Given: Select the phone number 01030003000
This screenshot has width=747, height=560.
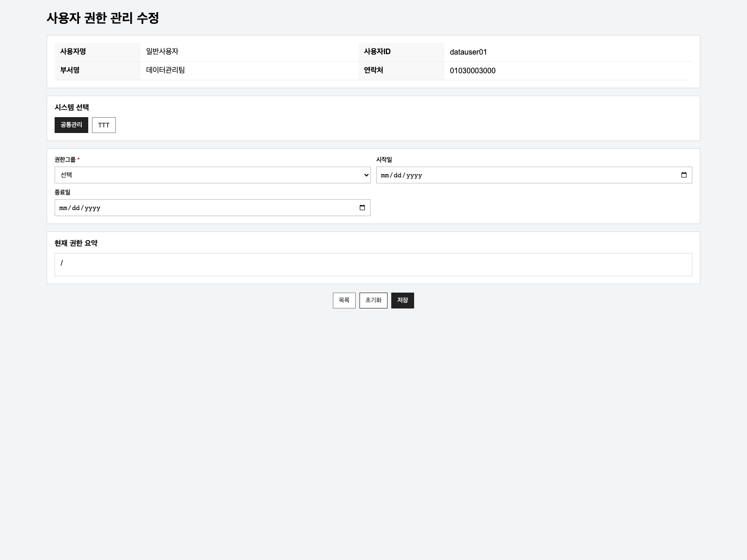Looking at the screenshot, I should [x=472, y=70].
